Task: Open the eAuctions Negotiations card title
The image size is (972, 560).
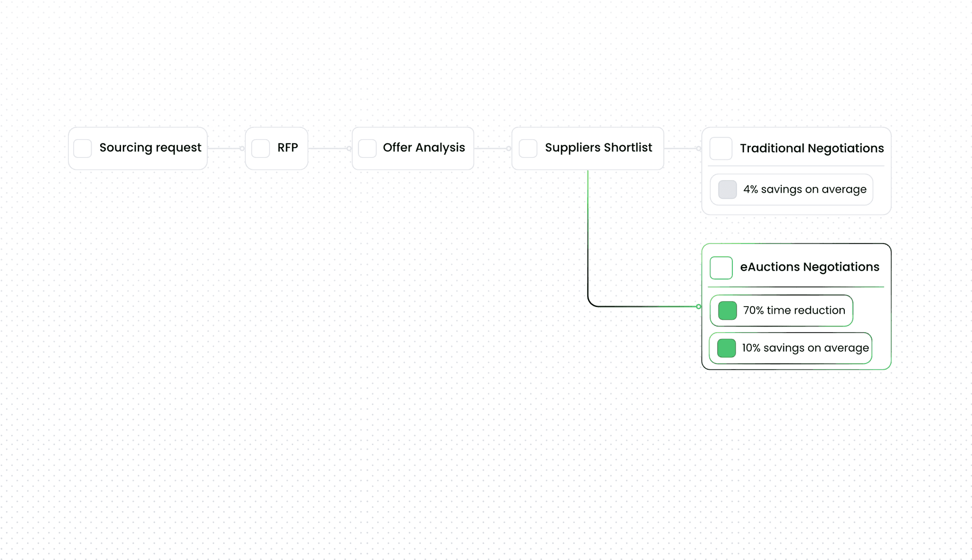Action: point(809,267)
